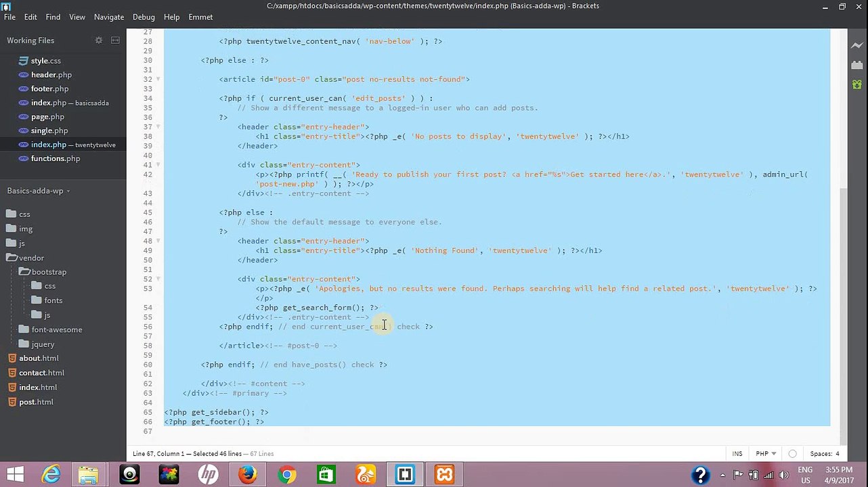This screenshot has height=487, width=868.
Task: Open the File menu
Action: pyautogui.click(x=9, y=17)
